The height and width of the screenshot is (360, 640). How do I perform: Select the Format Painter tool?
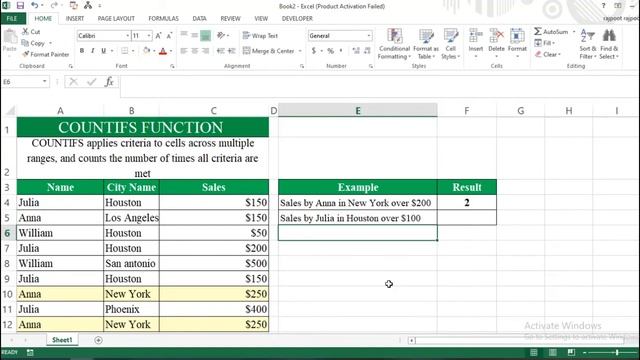click(45, 54)
